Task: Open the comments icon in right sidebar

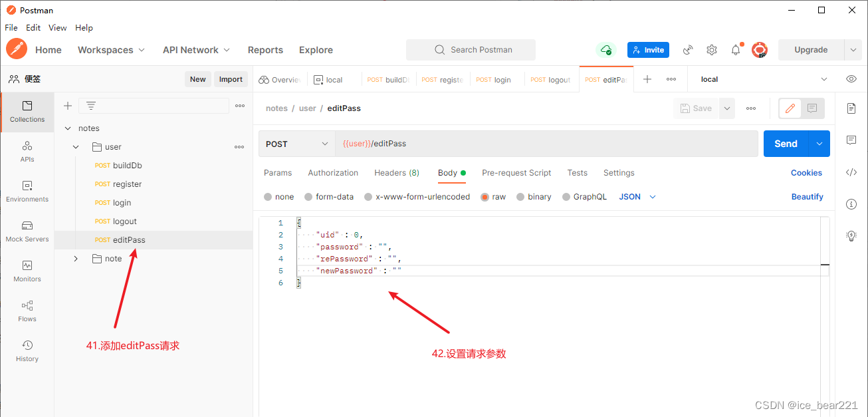Action: [x=851, y=140]
